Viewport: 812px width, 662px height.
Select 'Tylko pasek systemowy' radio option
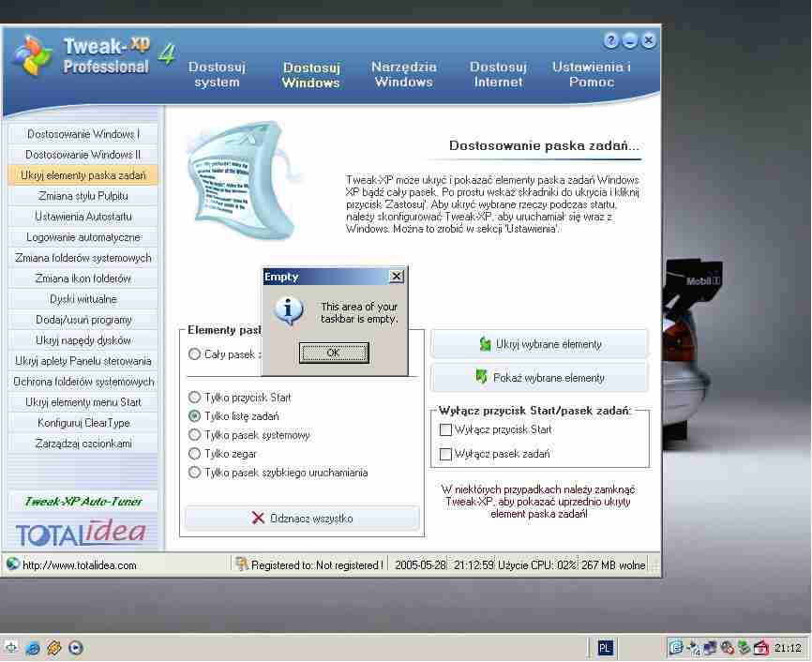195,435
